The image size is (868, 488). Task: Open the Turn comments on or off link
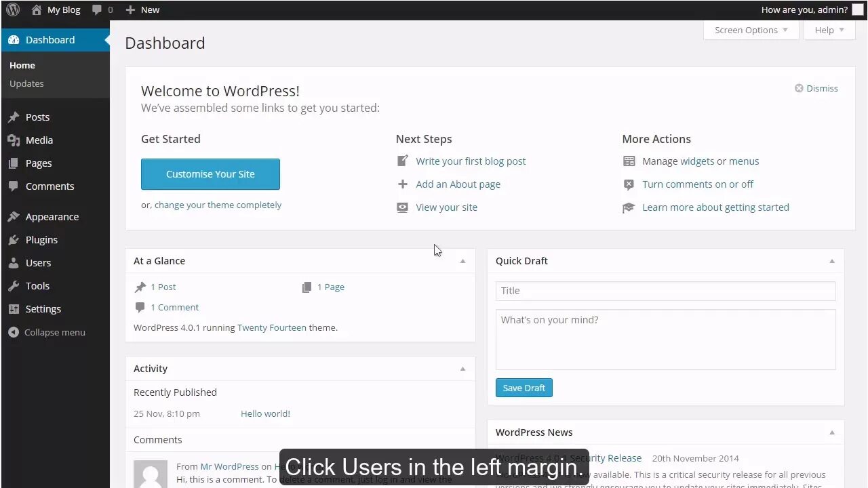698,184
